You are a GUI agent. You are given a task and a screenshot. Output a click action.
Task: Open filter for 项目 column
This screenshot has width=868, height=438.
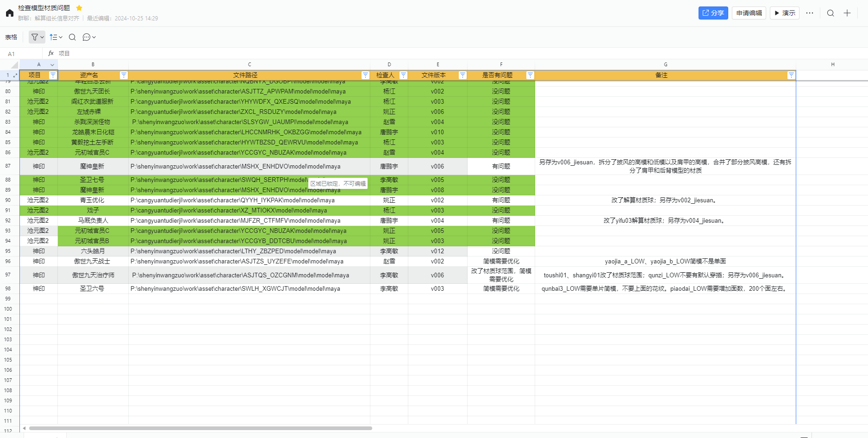(53, 75)
